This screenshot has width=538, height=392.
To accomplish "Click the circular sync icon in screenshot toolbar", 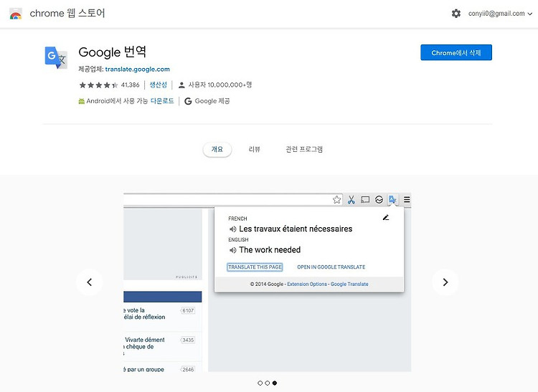I will coord(379,199).
